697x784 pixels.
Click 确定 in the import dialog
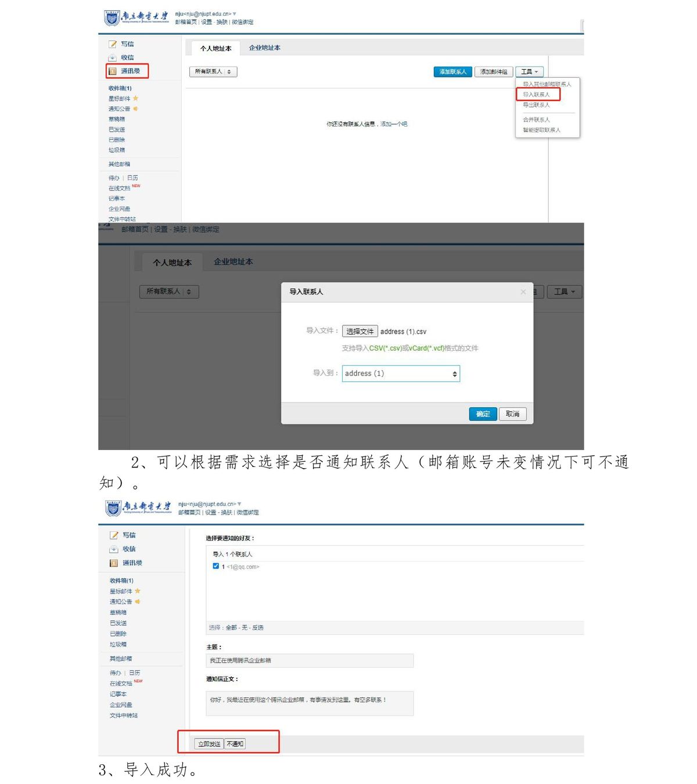click(x=483, y=414)
